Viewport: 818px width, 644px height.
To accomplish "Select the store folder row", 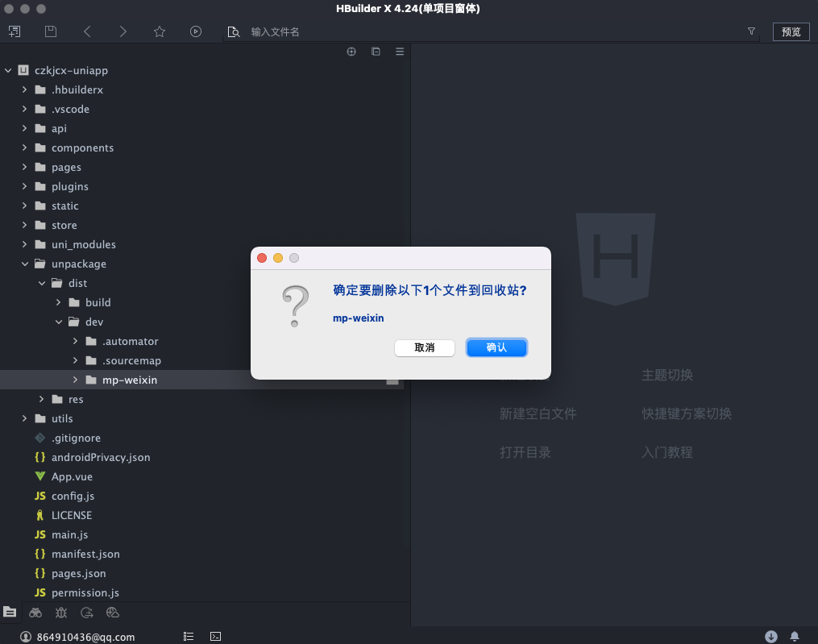I will coord(202,225).
